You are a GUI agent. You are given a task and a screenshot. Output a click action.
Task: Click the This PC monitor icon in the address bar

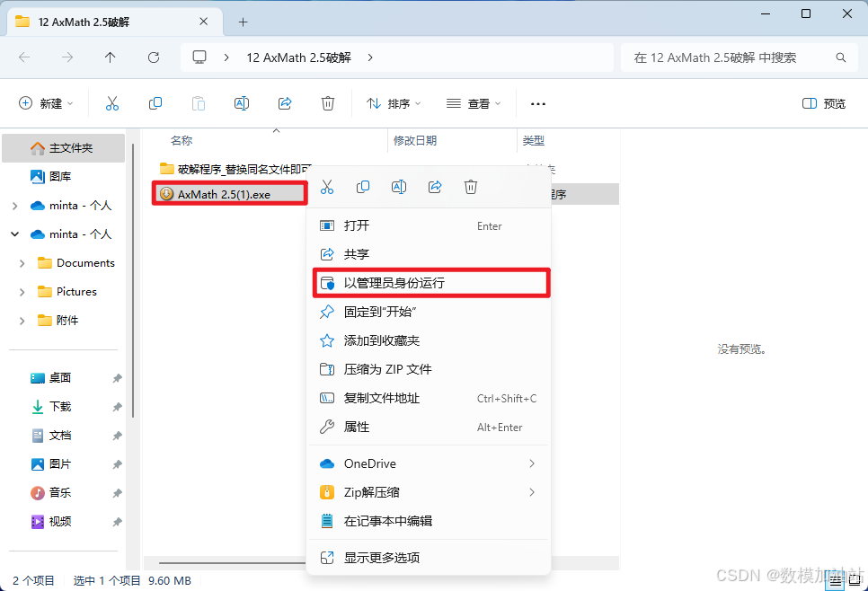click(199, 57)
